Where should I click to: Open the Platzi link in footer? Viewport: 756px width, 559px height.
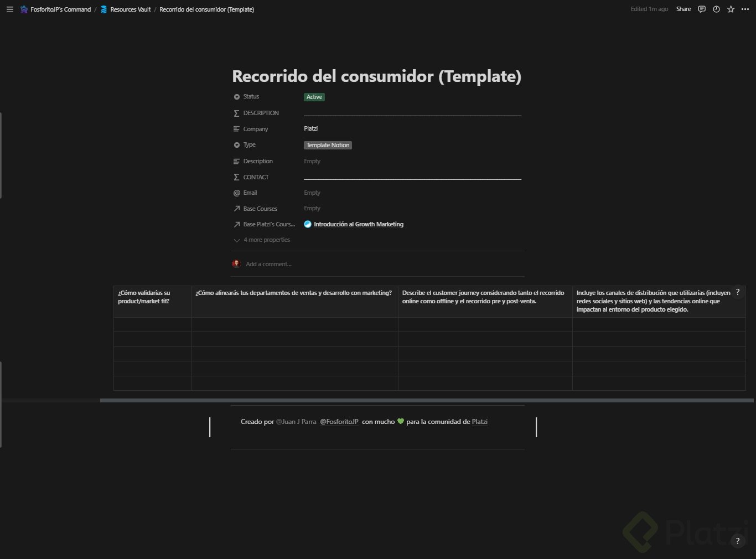tap(480, 422)
